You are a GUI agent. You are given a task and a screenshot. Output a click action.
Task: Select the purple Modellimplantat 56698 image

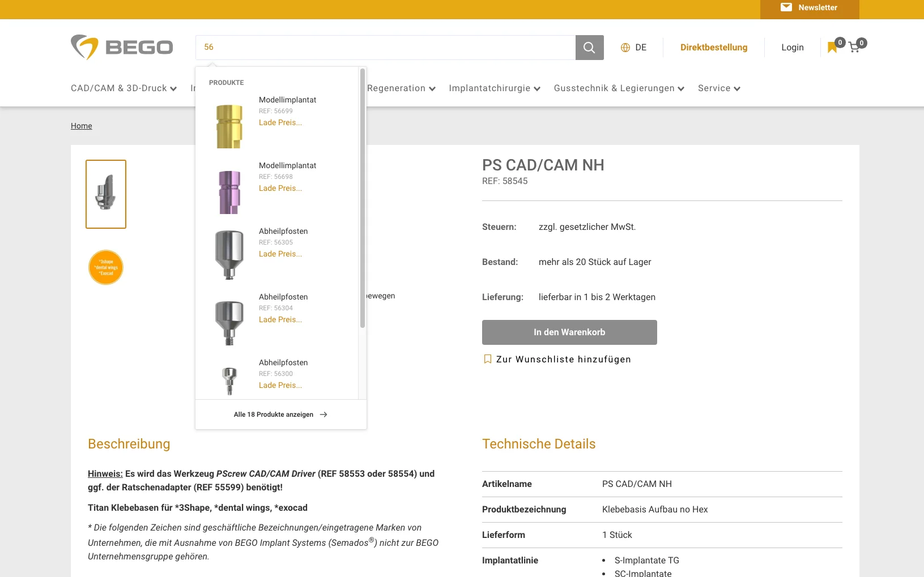click(x=229, y=192)
